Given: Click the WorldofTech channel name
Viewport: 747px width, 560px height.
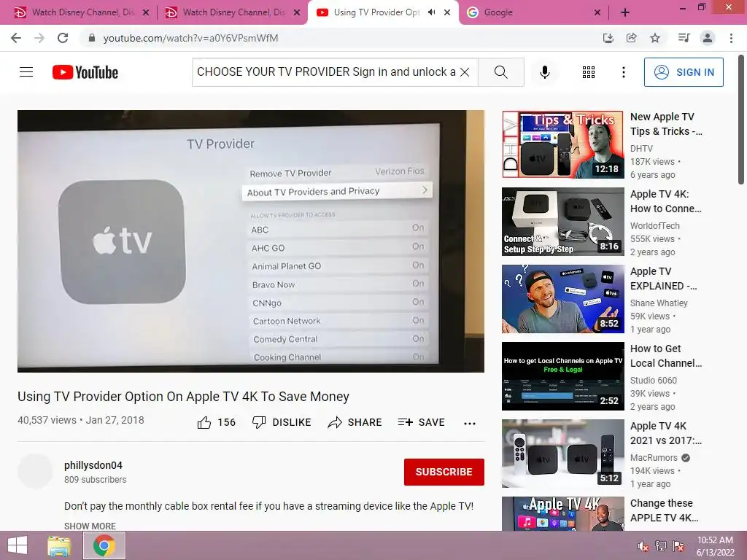Looking at the screenshot, I should [x=655, y=226].
